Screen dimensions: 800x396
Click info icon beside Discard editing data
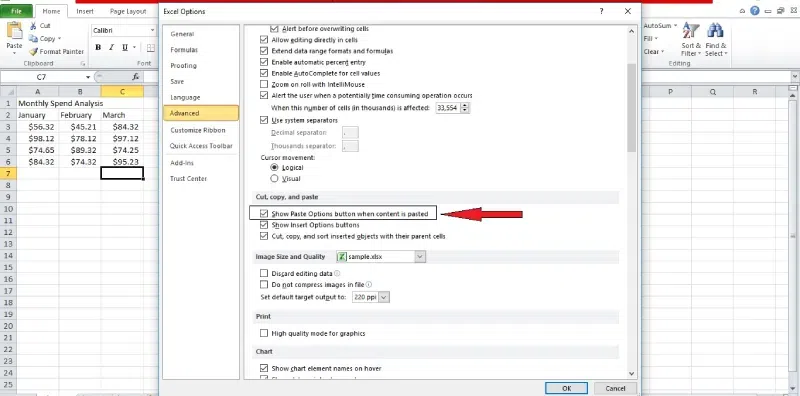point(337,274)
